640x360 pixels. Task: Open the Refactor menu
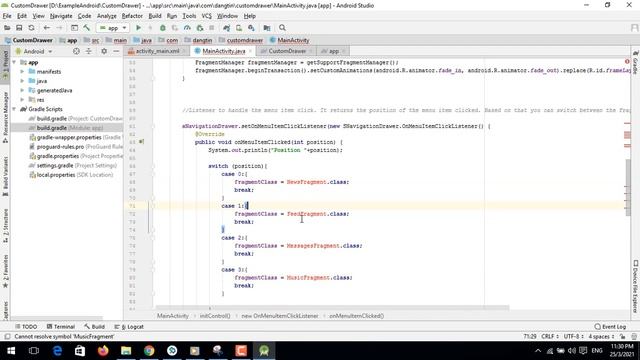tap(132, 16)
